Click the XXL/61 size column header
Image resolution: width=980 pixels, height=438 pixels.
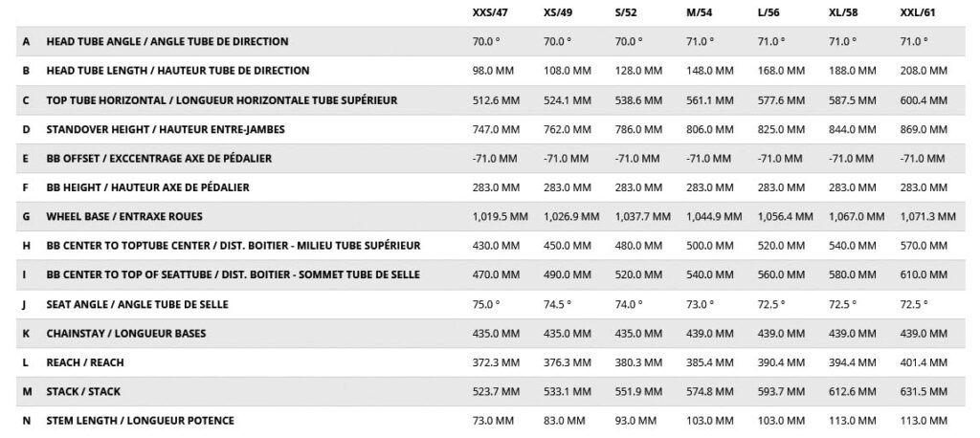[x=918, y=12]
